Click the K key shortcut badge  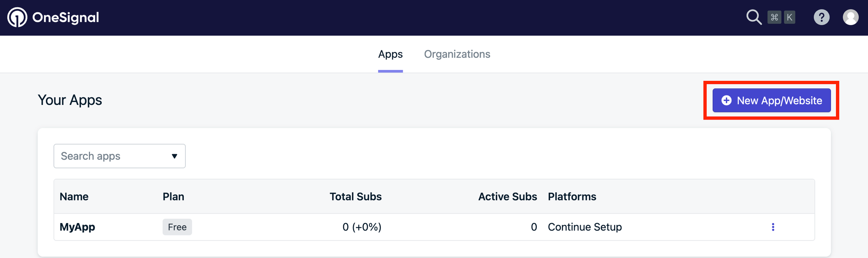[790, 17]
